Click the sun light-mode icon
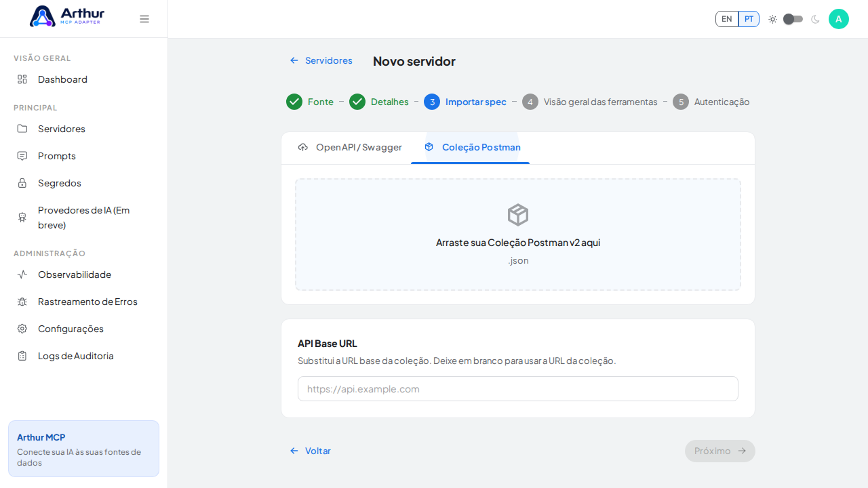The image size is (868, 488). (772, 19)
